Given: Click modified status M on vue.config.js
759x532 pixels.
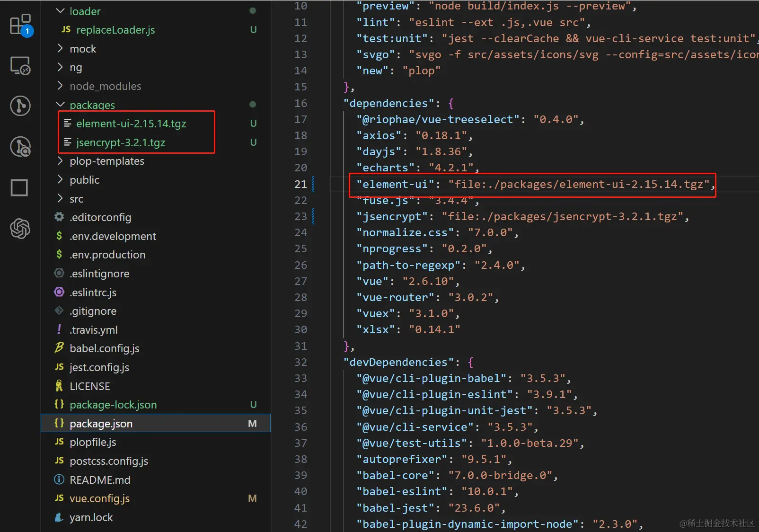Looking at the screenshot, I should coord(253,498).
